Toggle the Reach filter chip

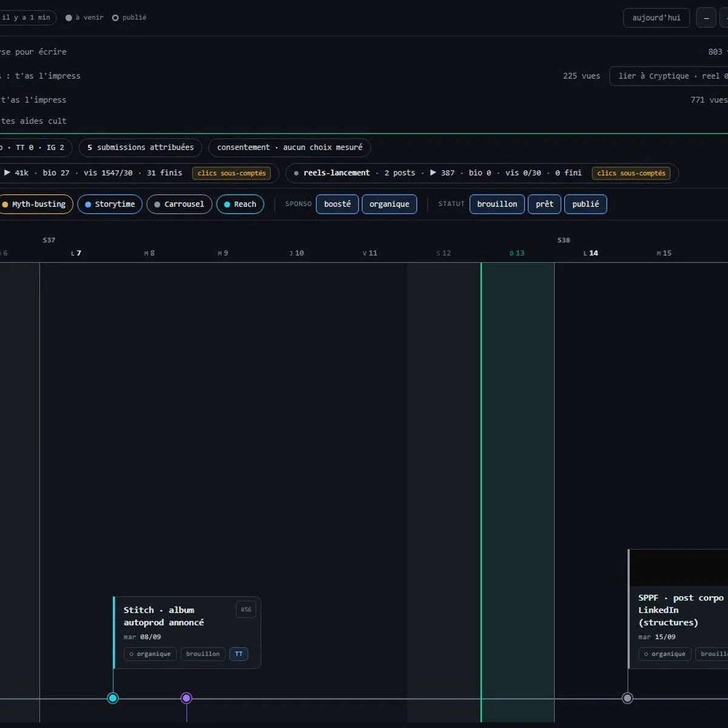click(240, 204)
